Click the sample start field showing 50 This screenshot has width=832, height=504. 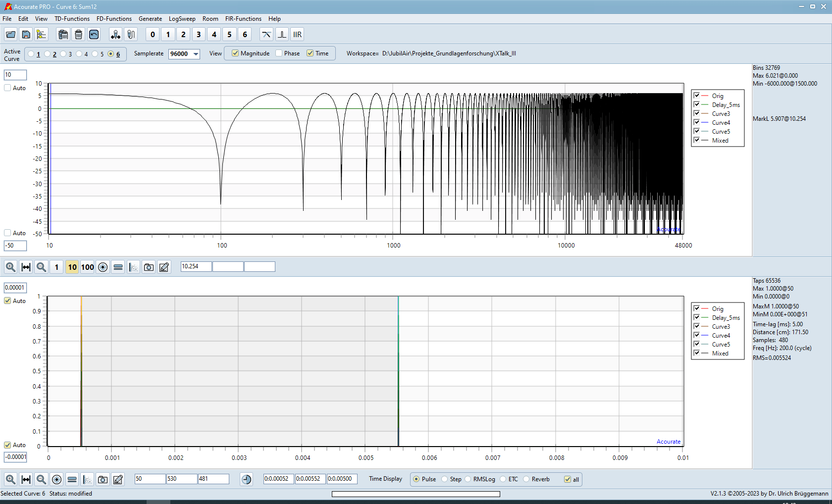(150, 479)
